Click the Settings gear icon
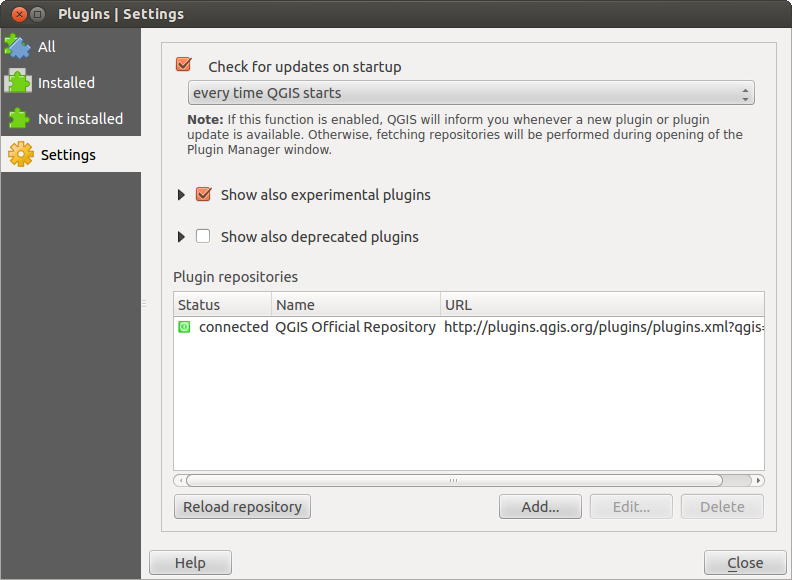 tap(20, 155)
